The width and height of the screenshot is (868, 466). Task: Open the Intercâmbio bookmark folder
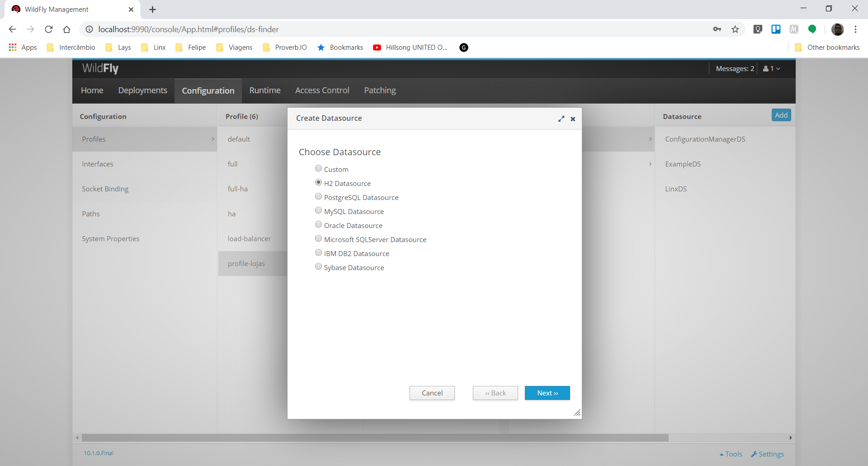click(71, 48)
